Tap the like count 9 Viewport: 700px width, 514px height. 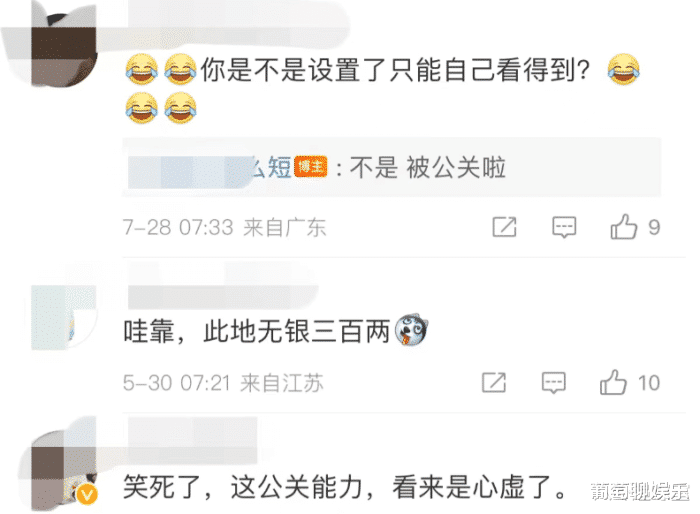click(654, 228)
